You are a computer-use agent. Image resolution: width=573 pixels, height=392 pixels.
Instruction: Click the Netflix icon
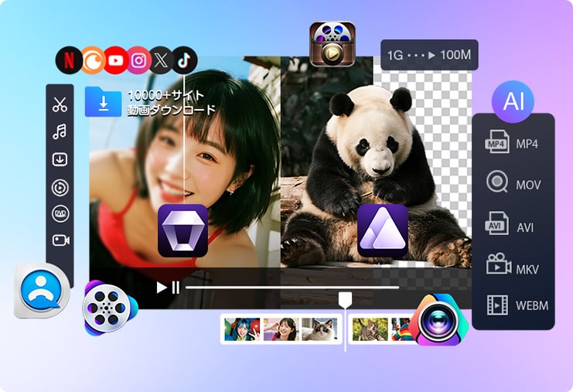[69, 60]
